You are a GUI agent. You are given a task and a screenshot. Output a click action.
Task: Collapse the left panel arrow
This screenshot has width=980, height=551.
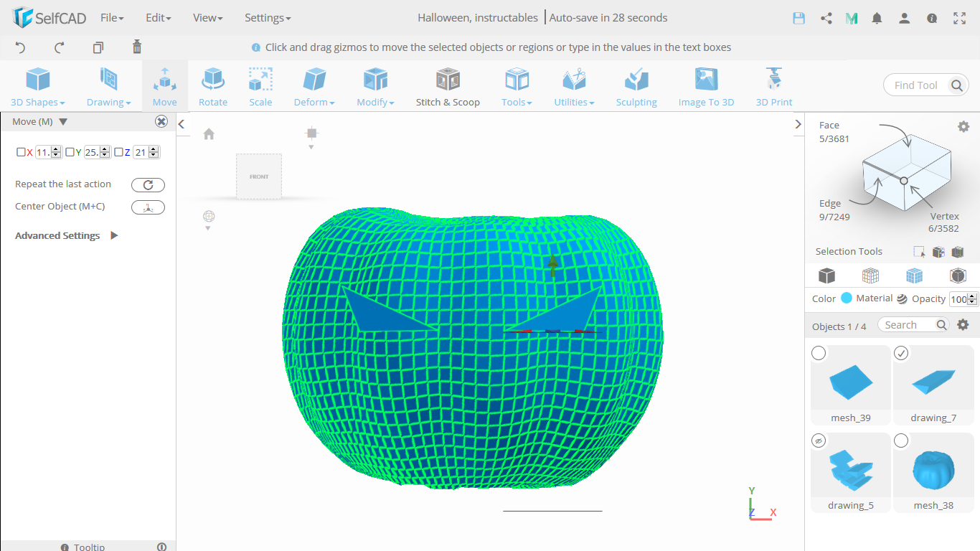coord(182,124)
